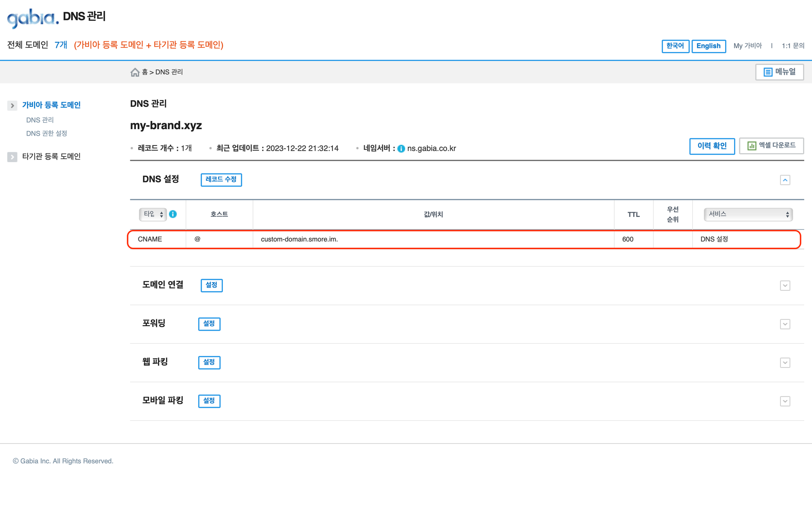Open DNS 권한 설정 in sidebar
Screen dimensions: 812x531
click(47, 133)
